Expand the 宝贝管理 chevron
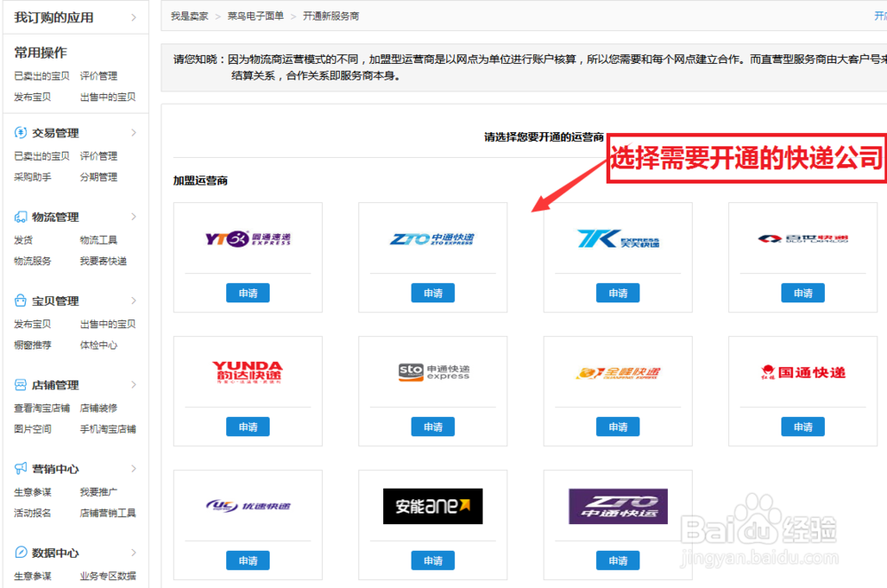Screen dimensions: 887x588 click(x=134, y=301)
